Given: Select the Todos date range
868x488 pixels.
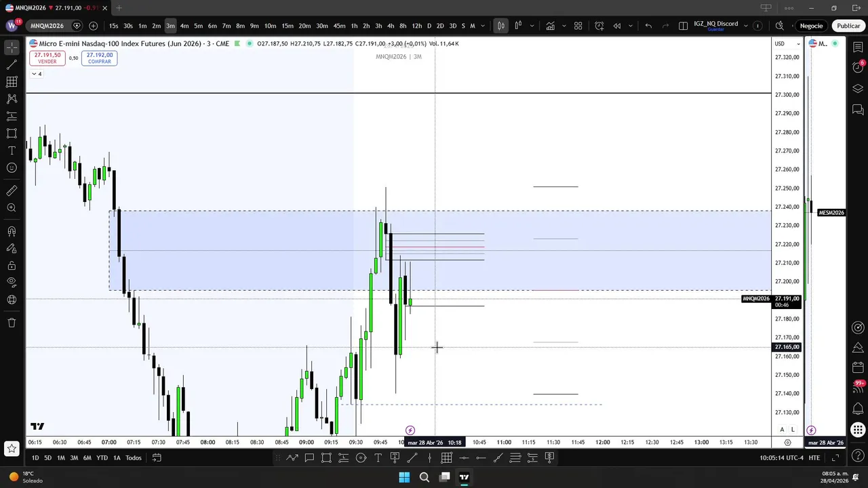Looking at the screenshot, I should [x=134, y=457].
